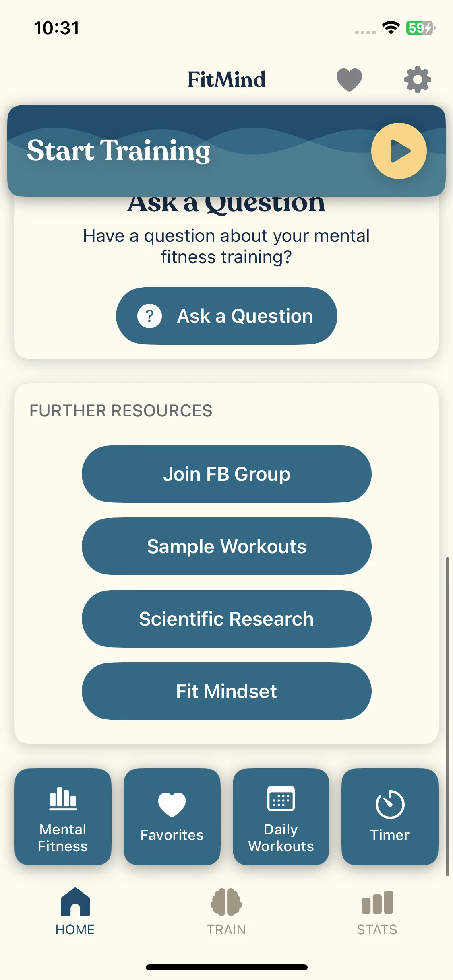Open settings with the gear icon
Image resolution: width=453 pixels, height=980 pixels.
[418, 80]
